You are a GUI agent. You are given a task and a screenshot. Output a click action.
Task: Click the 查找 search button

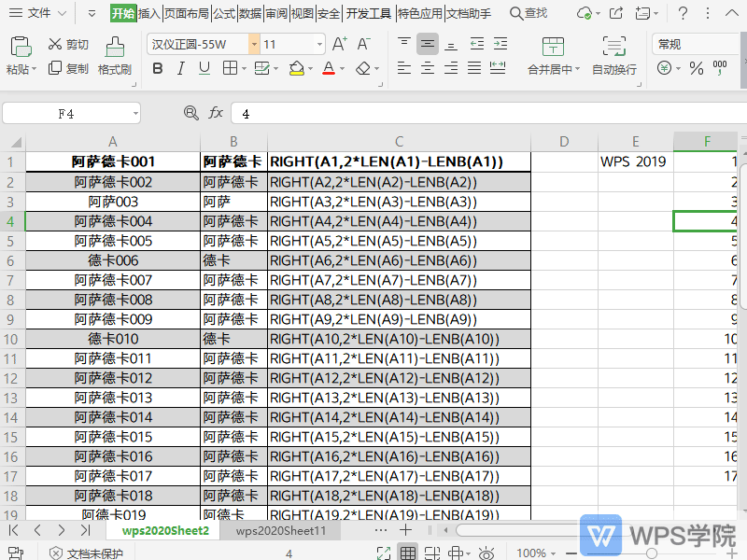[529, 13]
